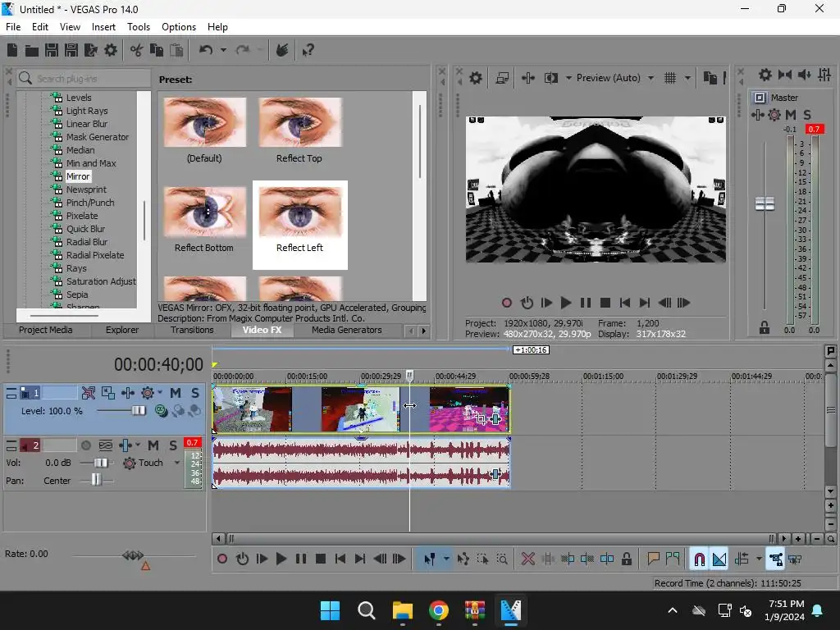Open video track 1 automation settings dropdown
The width and height of the screenshot is (840, 630).
(160, 392)
